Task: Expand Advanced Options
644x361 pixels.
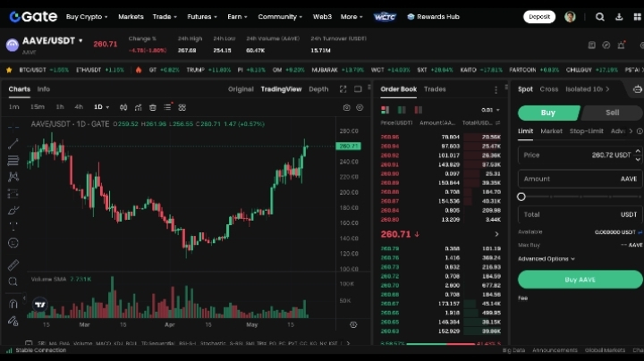Action: [547, 259]
